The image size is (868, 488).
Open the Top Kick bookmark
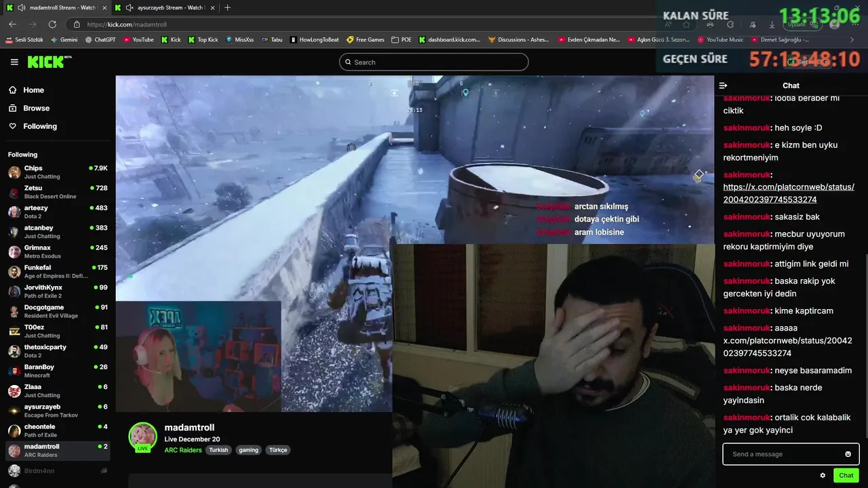[203, 40]
